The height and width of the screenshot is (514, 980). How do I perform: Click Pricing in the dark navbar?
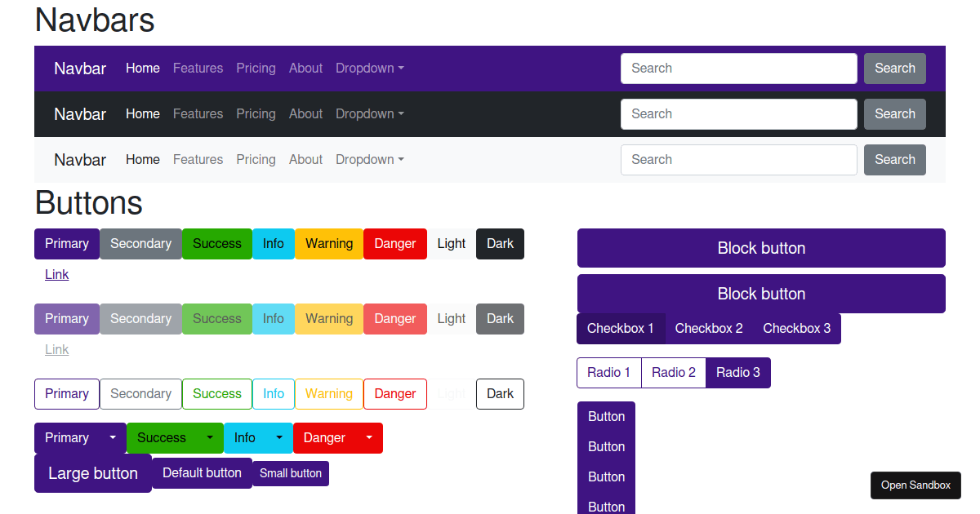[x=256, y=113]
